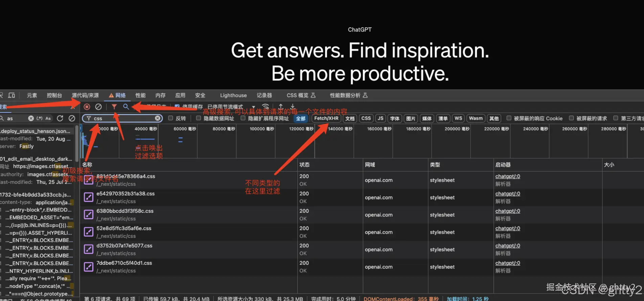Select the 全部 type filter

pos(301,118)
